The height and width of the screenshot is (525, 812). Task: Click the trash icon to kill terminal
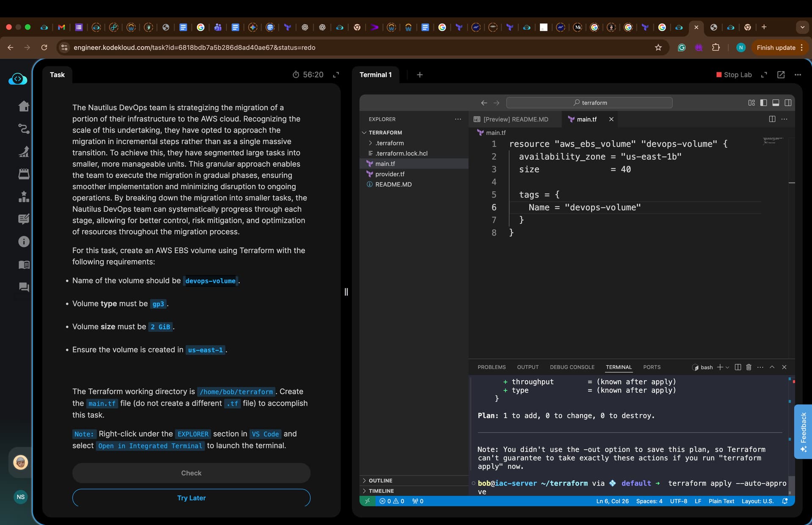point(749,367)
